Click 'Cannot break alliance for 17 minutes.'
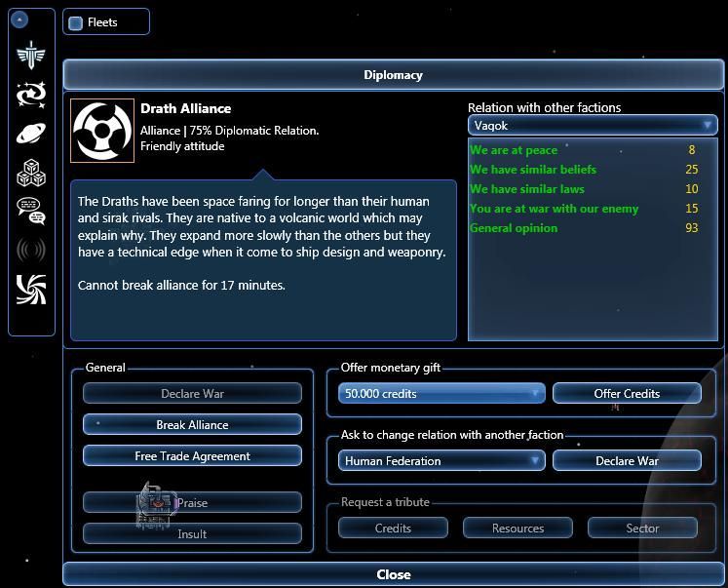 [x=181, y=285]
